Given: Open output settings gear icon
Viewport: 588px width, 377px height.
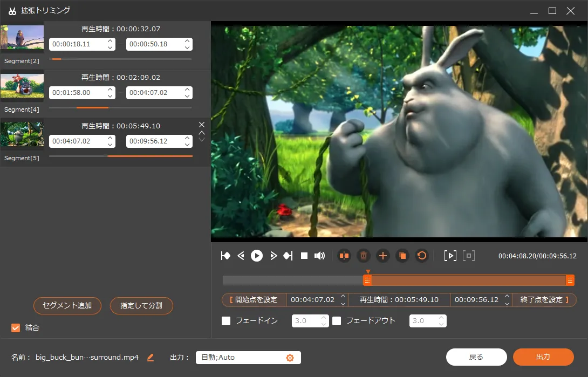Looking at the screenshot, I should (290, 358).
